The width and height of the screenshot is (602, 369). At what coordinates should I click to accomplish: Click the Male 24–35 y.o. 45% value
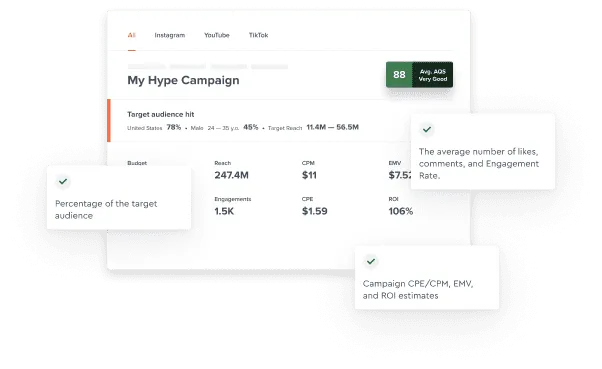[251, 127]
